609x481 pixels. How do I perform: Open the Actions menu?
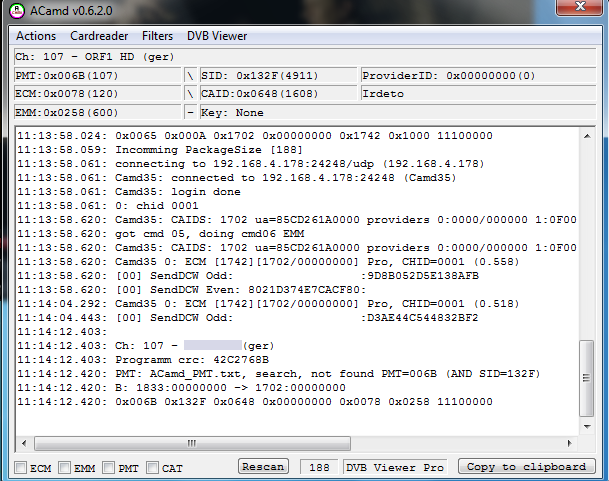pyautogui.click(x=36, y=36)
